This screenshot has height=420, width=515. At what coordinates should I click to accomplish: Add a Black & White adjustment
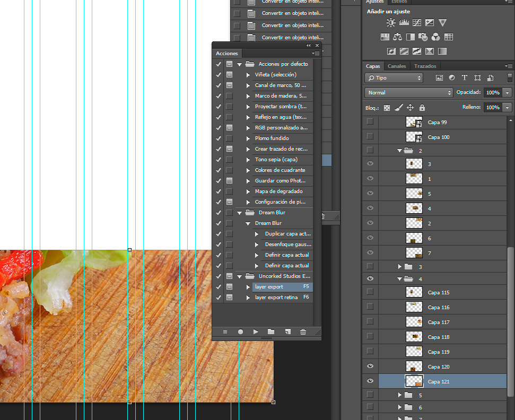click(410, 37)
